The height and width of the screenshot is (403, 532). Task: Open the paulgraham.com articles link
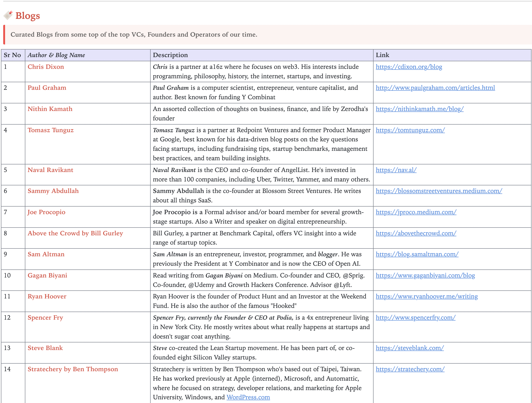point(435,88)
